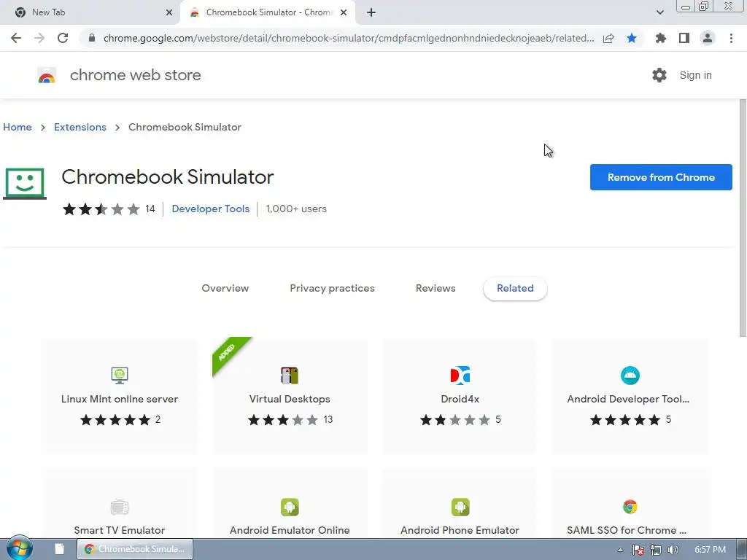Click the share page icon in address bar
This screenshot has width=747, height=560.
click(x=608, y=38)
